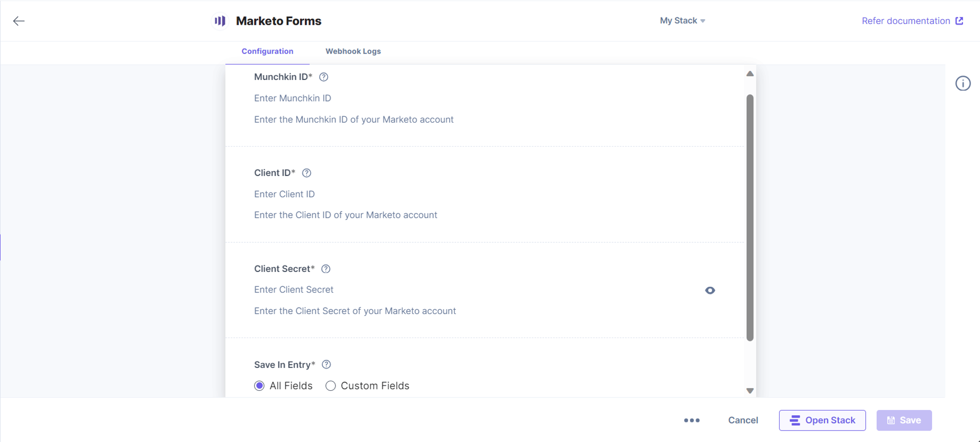Click the Open Stack button
Screen dimensions: 980x442
tap(822, 420)
